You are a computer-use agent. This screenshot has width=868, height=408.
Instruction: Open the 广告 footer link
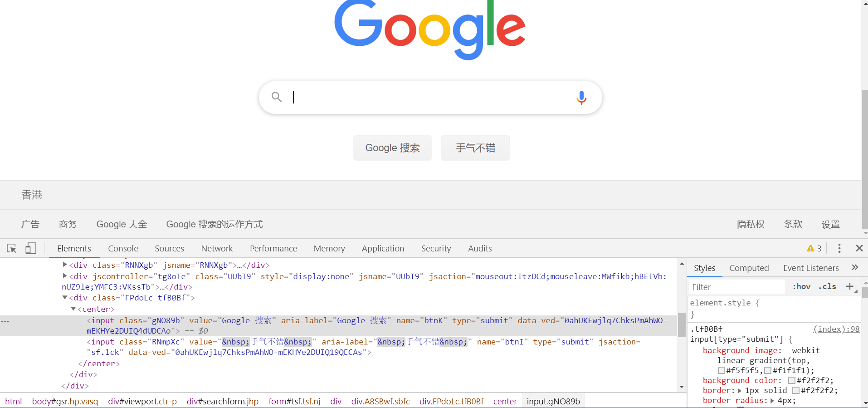pyautogui.click(x=30, y=224)
